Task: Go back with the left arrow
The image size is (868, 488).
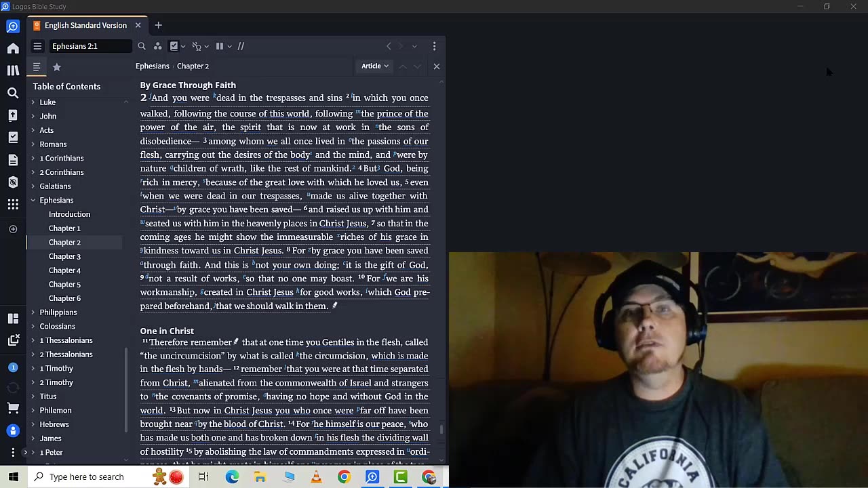Action: [x=389, y=46]
